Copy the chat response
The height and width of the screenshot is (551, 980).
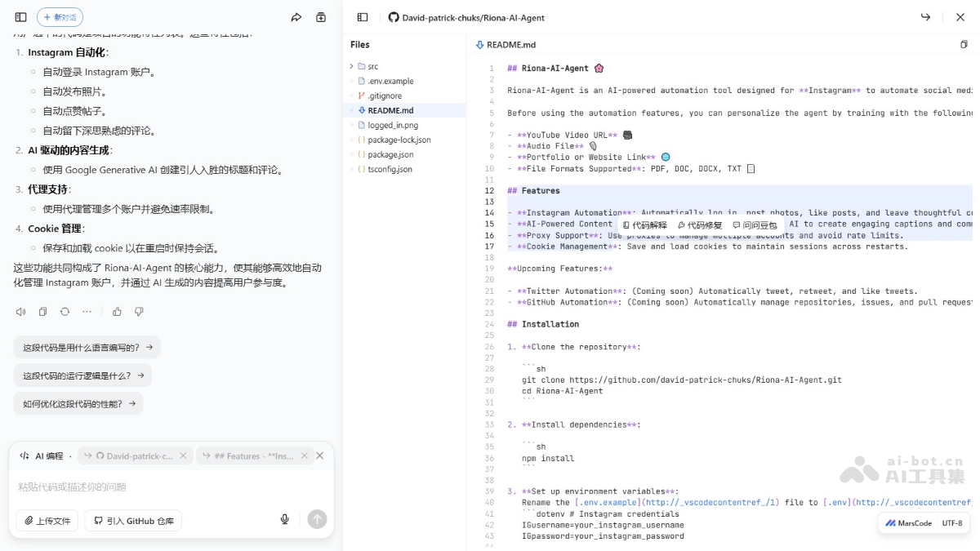(x=42, y=312)
